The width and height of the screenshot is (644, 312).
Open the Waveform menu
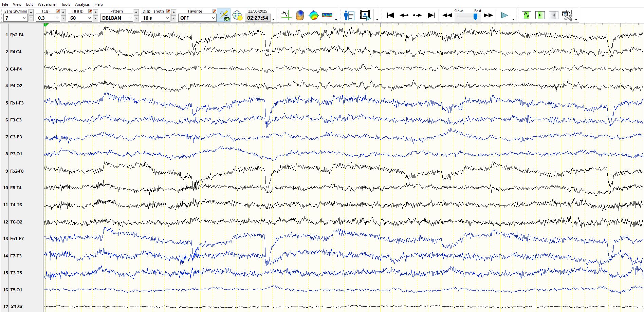pyautogui.click(x=47, y=4)
